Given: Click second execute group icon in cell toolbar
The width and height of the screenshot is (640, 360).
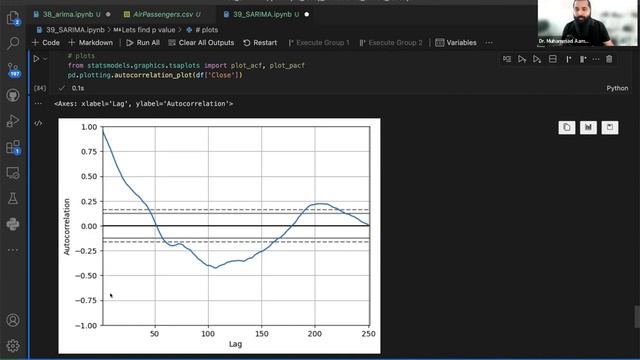Looking at the screenshot, I should [x=583, y=59].
